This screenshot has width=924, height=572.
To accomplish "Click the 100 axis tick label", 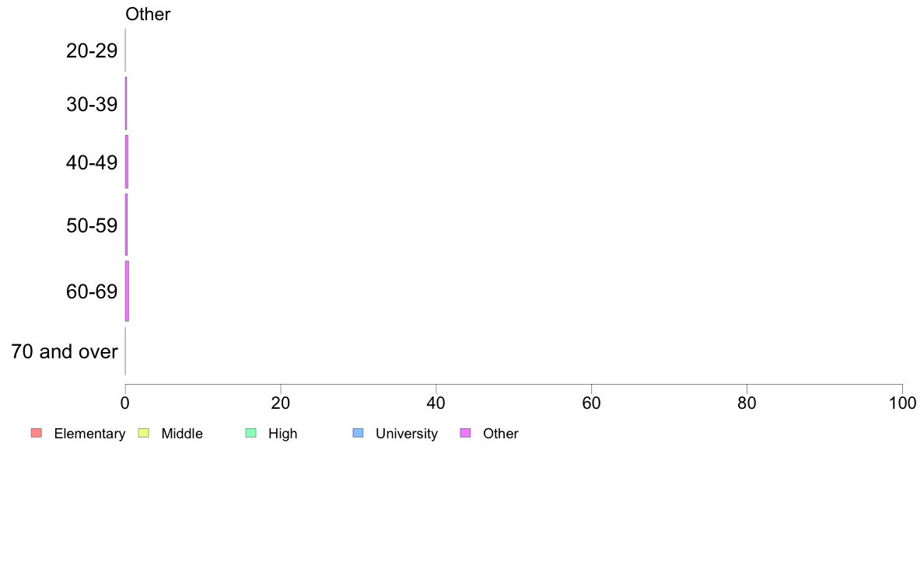I will coord(903,403).
